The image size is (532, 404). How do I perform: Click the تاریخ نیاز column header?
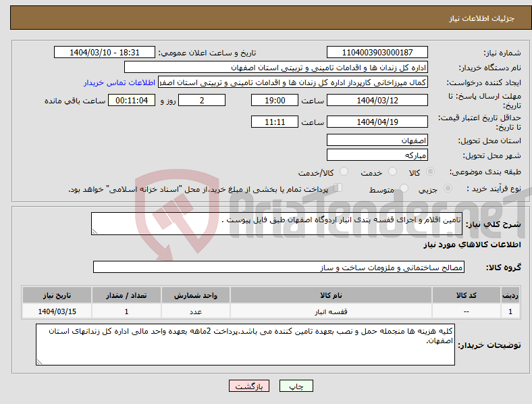click(57, 295)
